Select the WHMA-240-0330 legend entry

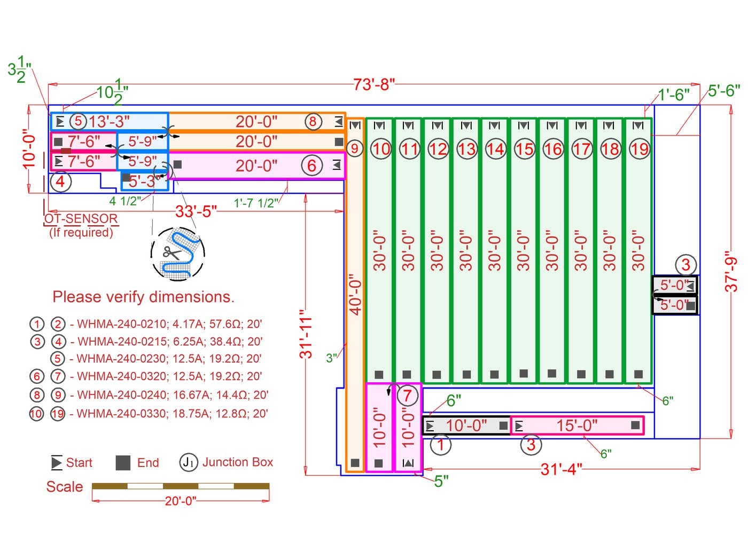(x=172, y=414)
